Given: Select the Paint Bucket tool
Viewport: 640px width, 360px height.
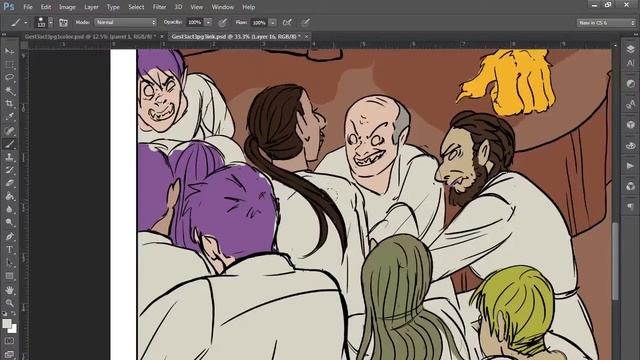Looking at the screenshot, I should (x=9, y=197).
